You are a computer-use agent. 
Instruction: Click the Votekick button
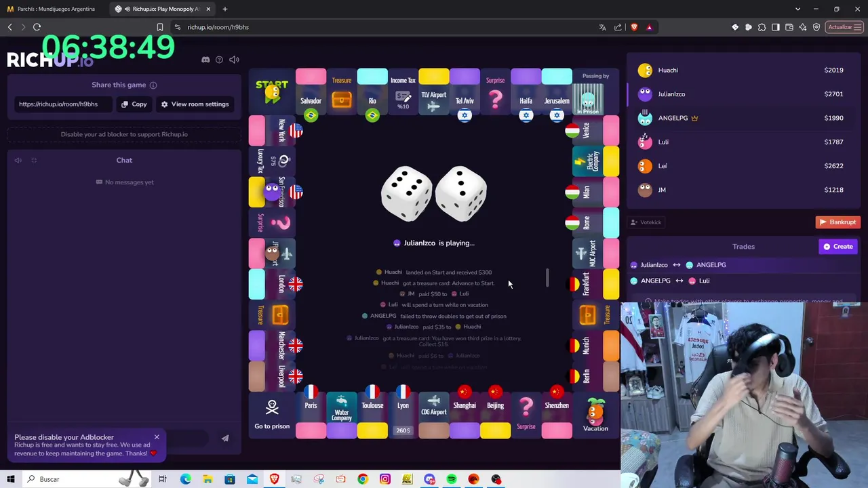pos(646,222)
